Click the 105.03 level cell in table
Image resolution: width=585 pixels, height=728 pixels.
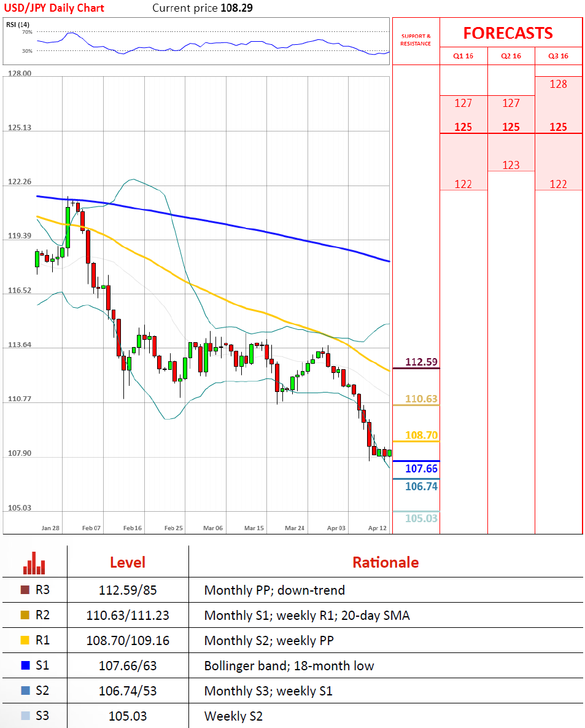(128, 716)
